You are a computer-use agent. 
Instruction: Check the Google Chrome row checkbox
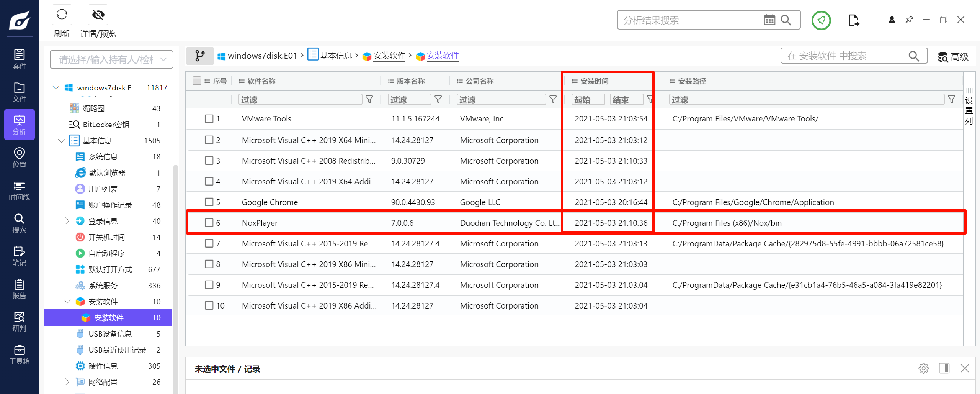209,202
